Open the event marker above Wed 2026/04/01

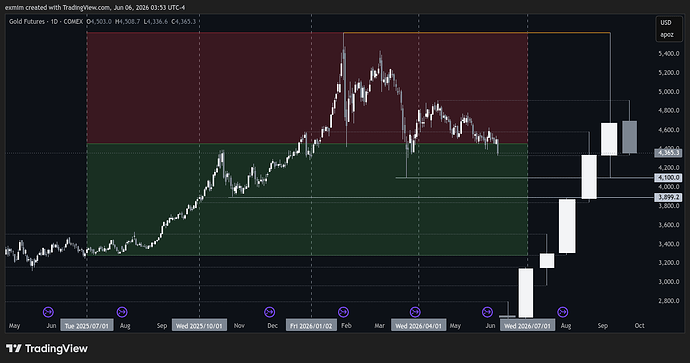[x=415, y=312]
